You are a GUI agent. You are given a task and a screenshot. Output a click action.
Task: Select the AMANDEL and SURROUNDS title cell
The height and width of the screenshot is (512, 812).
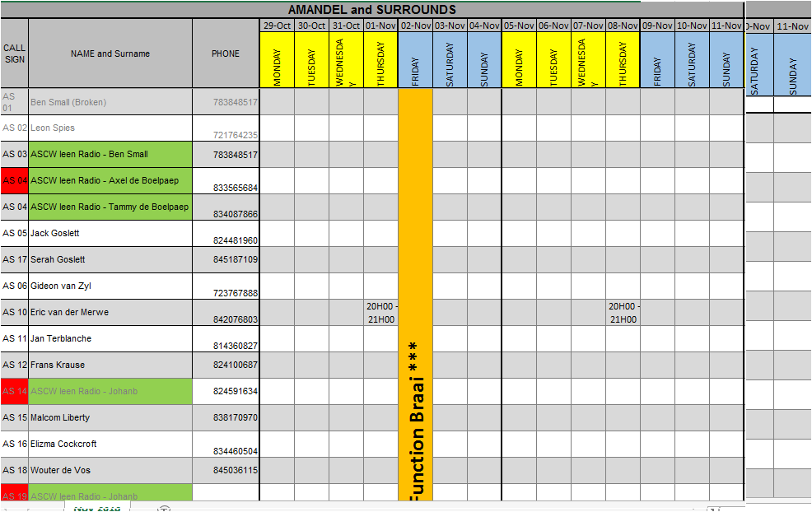371,10
